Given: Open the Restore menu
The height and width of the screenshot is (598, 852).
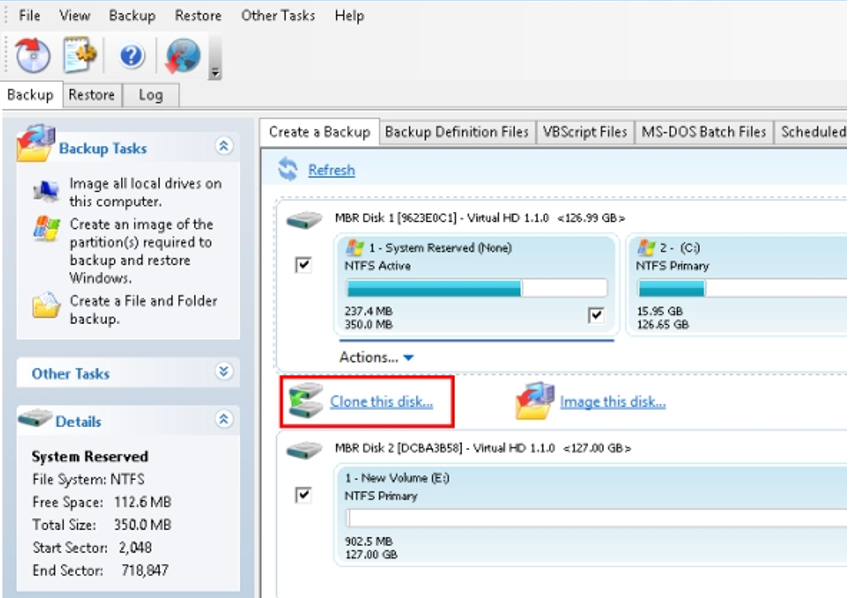Looking at the screenshot, I should (198, 16).
